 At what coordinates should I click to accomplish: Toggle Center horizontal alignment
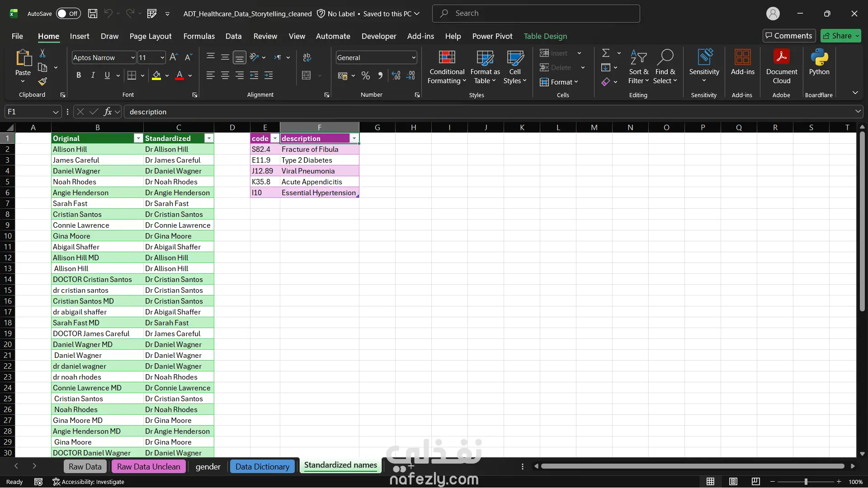(x=225, y=75)
